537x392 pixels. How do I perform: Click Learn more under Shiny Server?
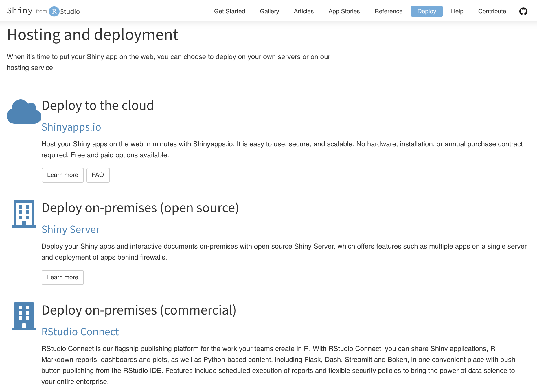tap(62, 277)
